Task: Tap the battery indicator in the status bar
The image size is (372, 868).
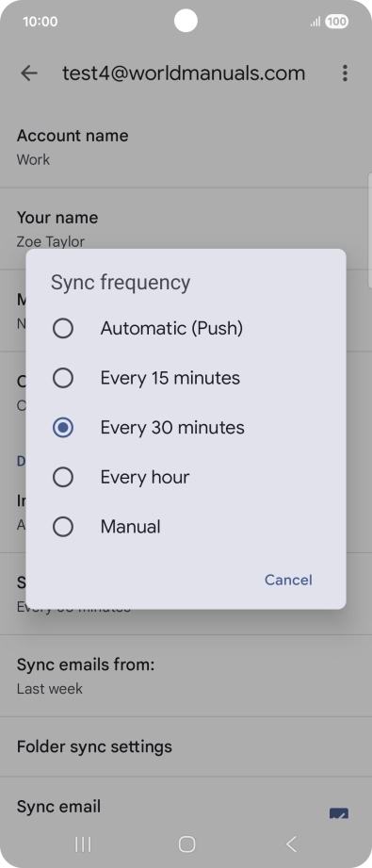Action: [336, 22]
